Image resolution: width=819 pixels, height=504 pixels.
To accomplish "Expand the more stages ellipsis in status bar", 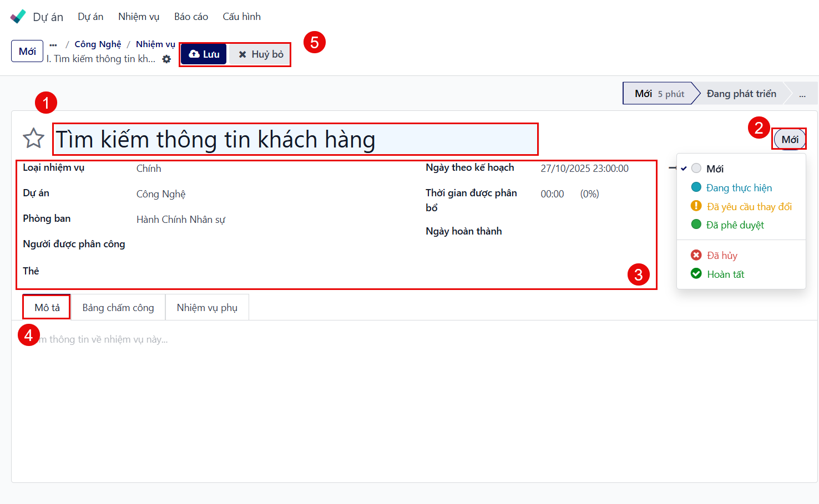I will pyautogui.click(x=802, y=94).
